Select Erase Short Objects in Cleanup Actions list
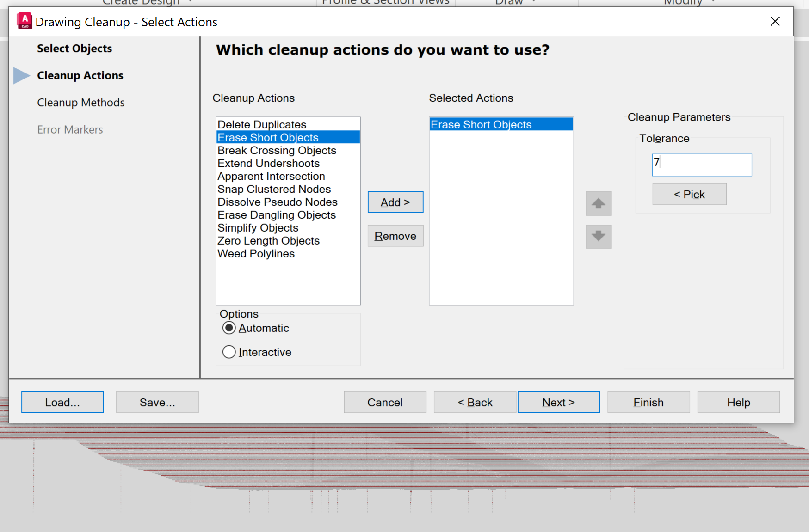The width and height of the screenshot is (809, 532). point(288,138)
